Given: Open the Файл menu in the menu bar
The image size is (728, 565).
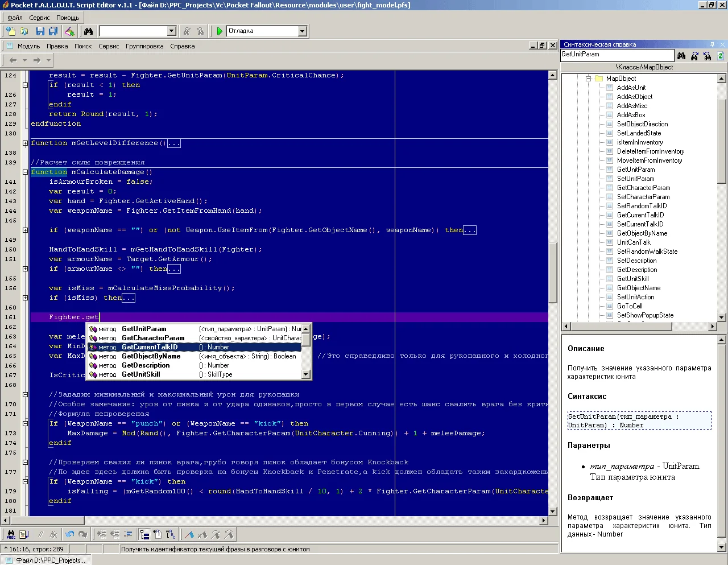Looking at the screenshot, I should (x=15, y=18).
